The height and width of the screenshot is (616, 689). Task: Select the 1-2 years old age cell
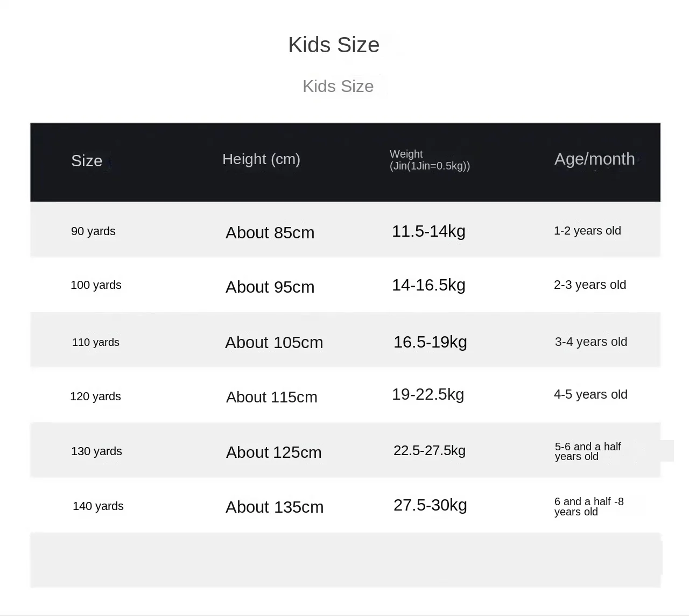point(587,231)
